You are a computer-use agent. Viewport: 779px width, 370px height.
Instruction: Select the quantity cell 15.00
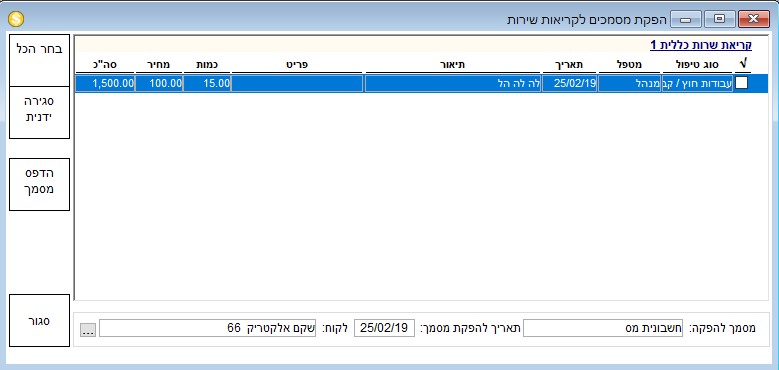point(207,83)
